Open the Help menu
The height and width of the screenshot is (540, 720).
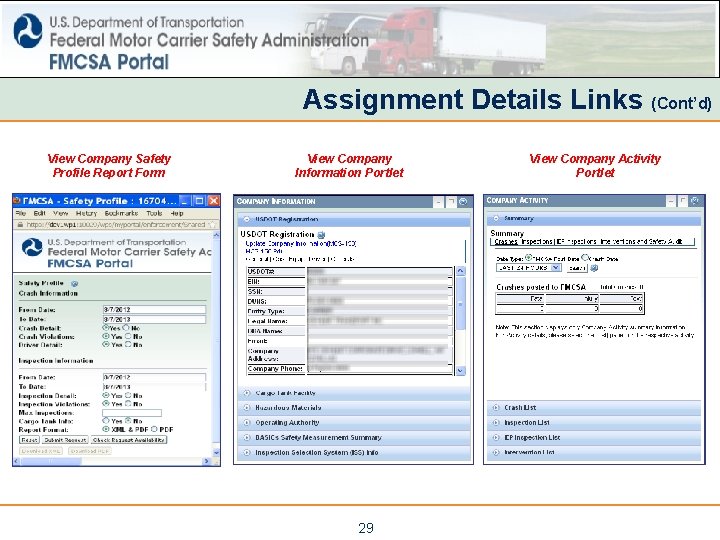click(x=177, y=214)
